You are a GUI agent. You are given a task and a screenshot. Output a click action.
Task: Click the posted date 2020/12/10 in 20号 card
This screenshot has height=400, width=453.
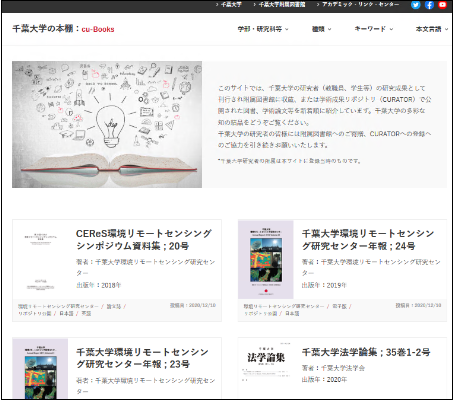coord(193,305)
